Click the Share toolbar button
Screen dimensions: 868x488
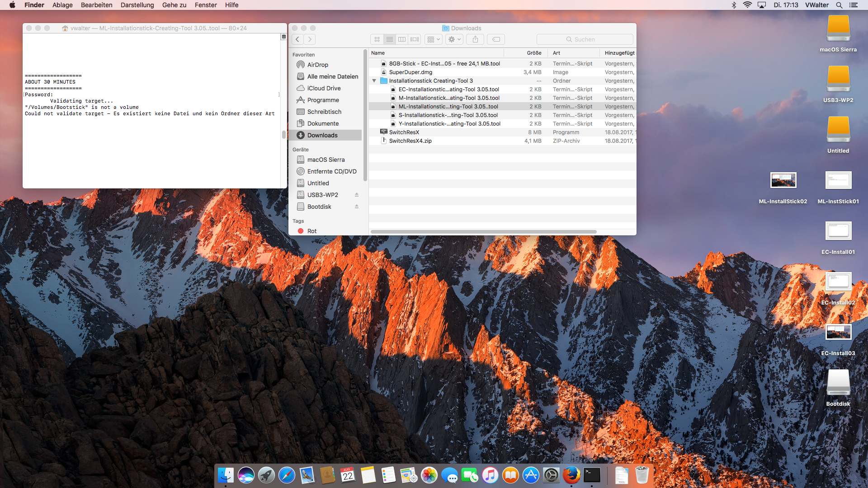475,39
